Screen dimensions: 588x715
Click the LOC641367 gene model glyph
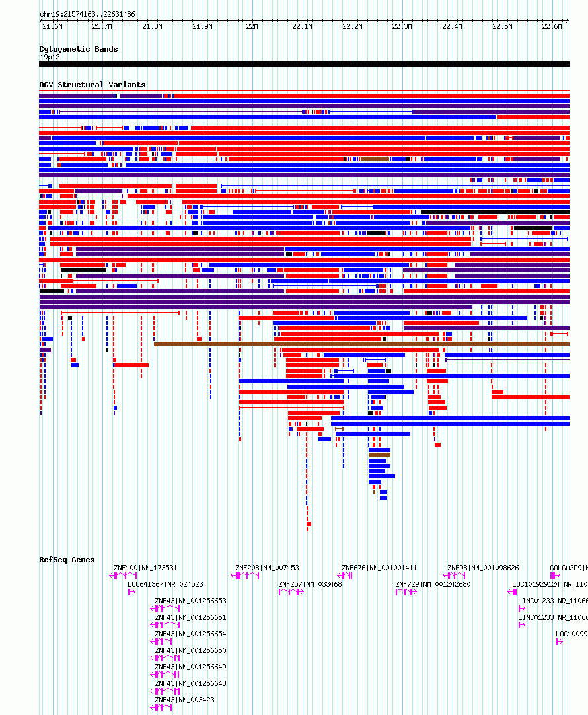(x=131, y=592)
